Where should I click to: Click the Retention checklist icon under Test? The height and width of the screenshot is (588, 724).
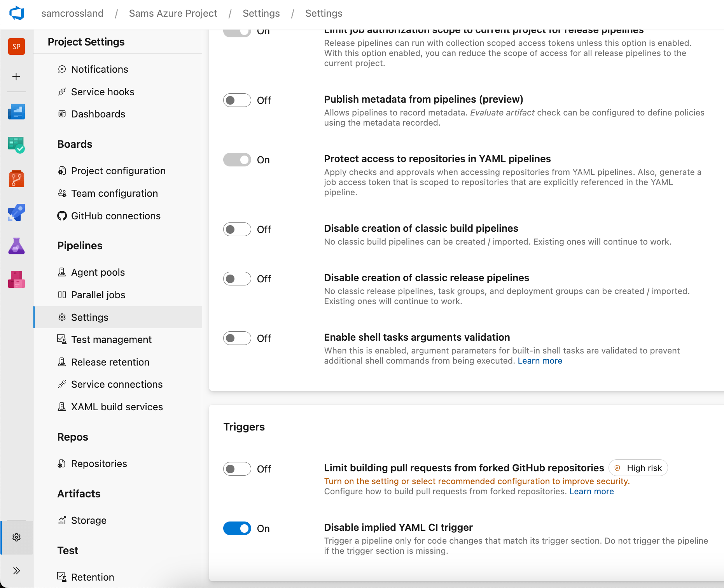click(x=62, y=577)
